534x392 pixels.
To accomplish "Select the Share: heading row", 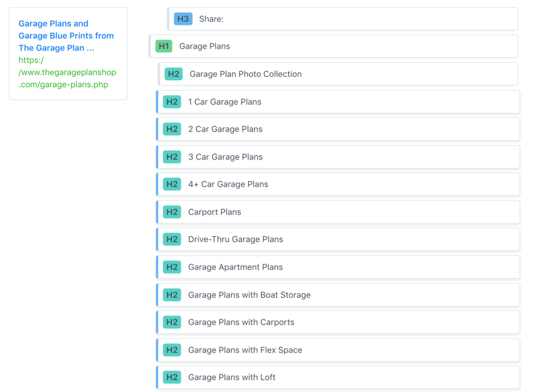I will 344,19.
